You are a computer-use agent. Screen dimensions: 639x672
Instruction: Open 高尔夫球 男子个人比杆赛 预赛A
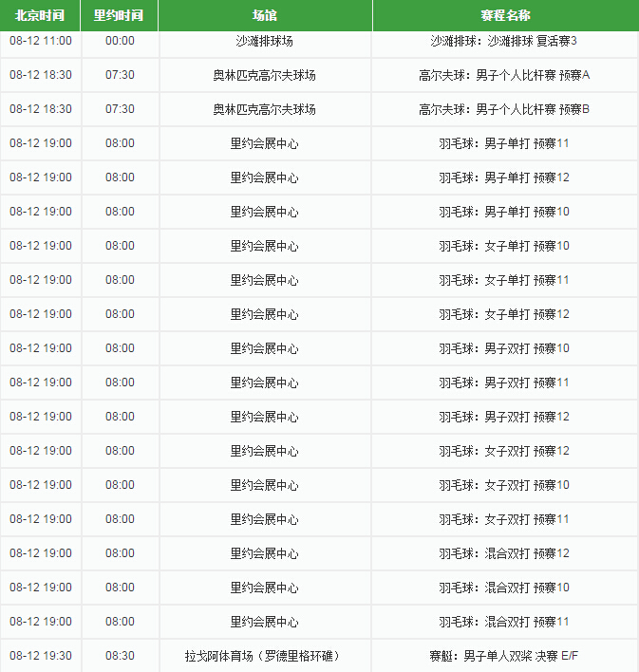pos(503,75)
